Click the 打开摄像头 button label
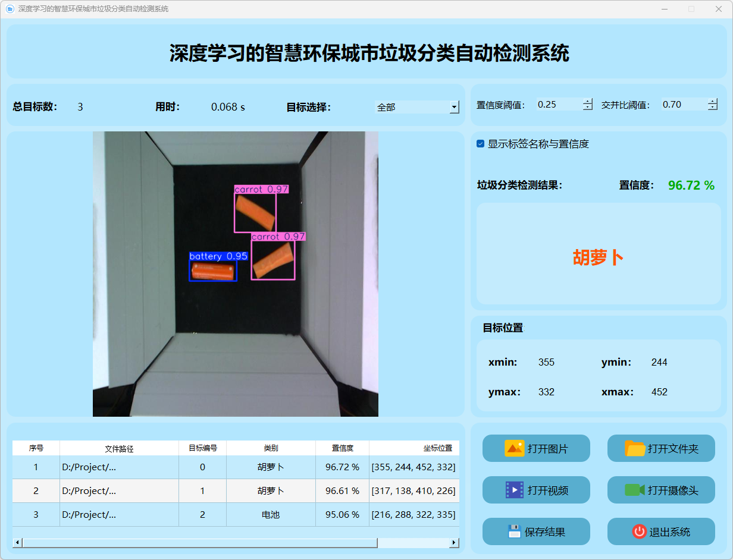Viewport: 733px width, 560px height. coord(673,490)
